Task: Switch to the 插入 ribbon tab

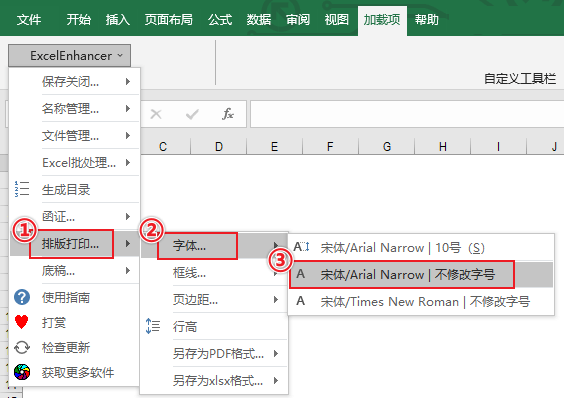Action: [118, 19]
